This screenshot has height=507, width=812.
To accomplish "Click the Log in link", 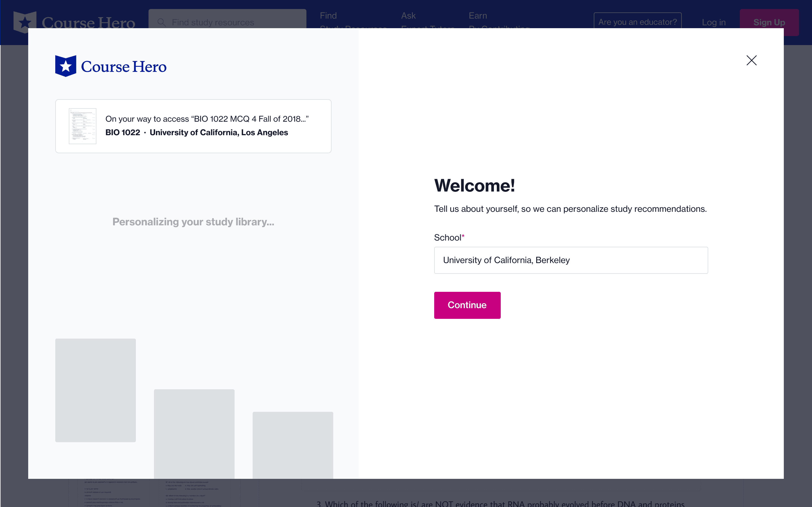I will point(713,22).
